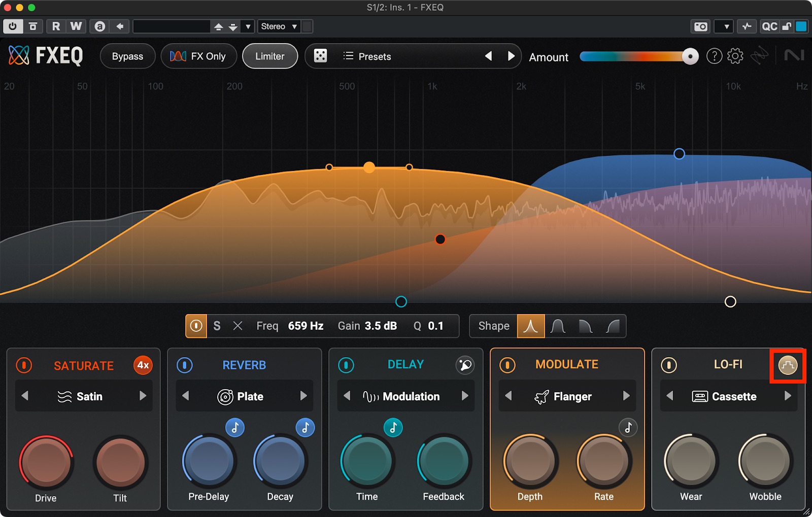Viewport: 812px width, 517px height.
Task: Click the host bypass power button
Action: (13, 26)
